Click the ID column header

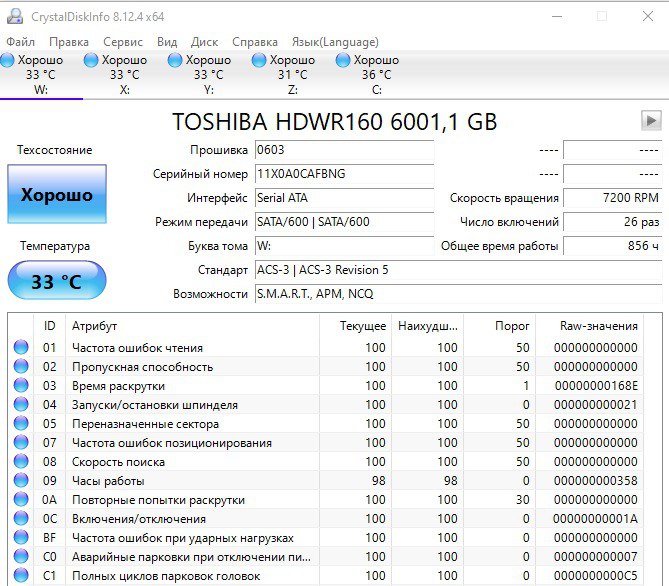click(x=49, y=326)
